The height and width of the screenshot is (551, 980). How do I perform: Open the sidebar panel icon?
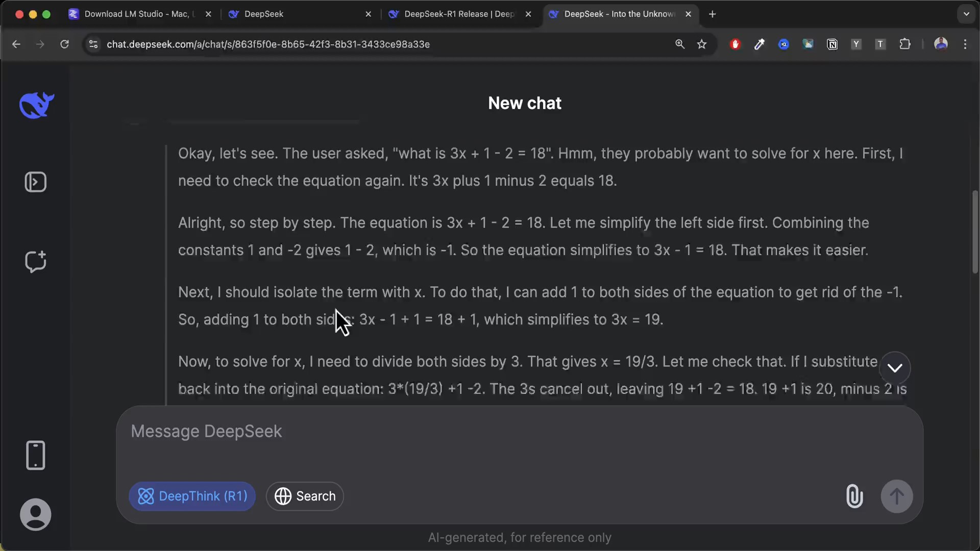pyautogui.click(x=36, y=182)
